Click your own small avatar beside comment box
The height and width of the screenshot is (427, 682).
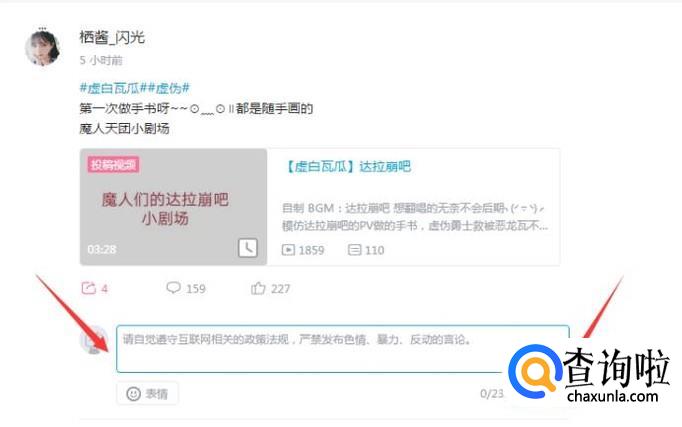(x=94, y=340)
